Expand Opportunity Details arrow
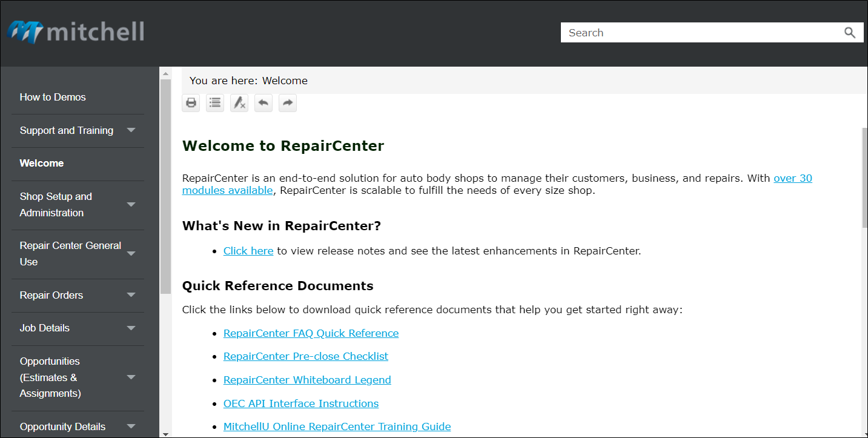868x438 pixels. (131, 426)
